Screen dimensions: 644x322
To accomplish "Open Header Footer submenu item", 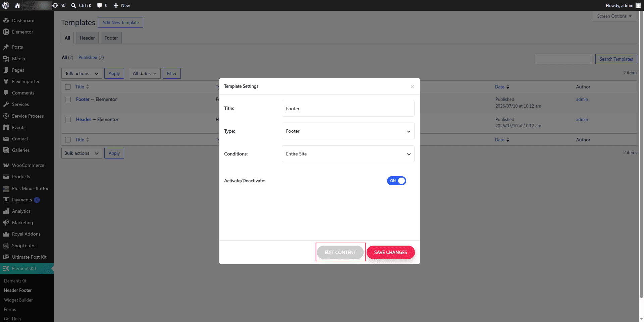I will 18,290.
